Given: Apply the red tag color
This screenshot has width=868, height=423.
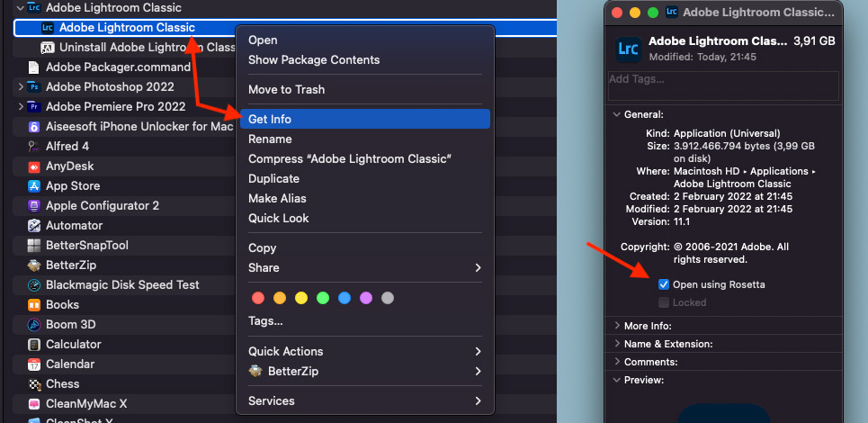Looking at the screenshot, I should [258, 299].
